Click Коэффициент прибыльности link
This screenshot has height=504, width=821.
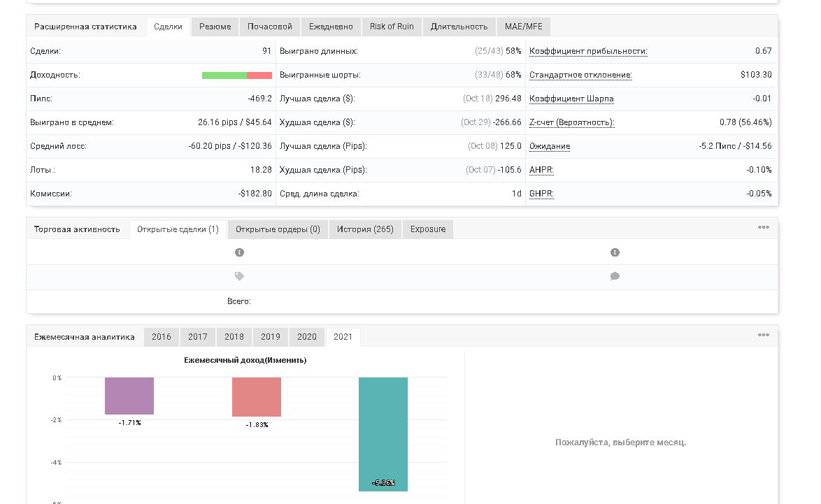pos(588,51)
